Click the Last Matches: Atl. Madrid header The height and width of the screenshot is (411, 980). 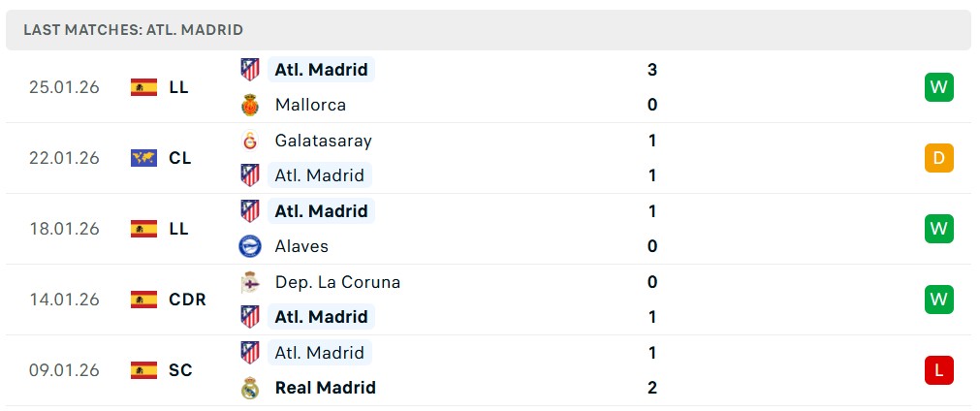134,30
